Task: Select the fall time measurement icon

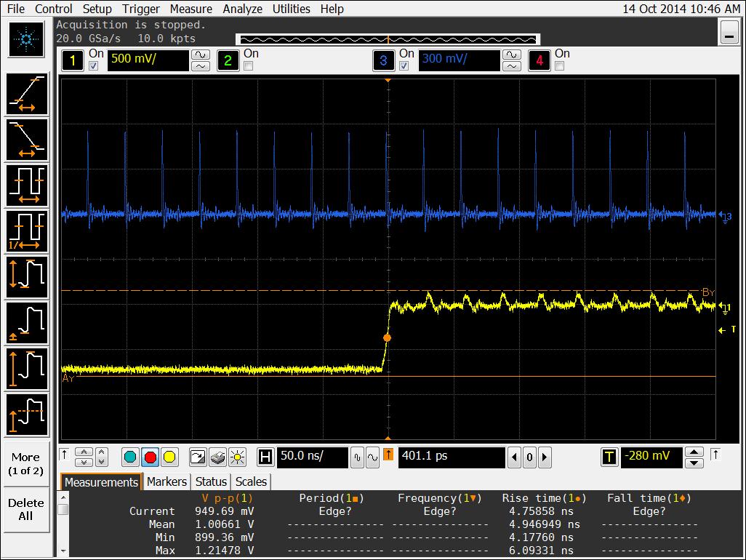Action: click(x=27, y=140)
